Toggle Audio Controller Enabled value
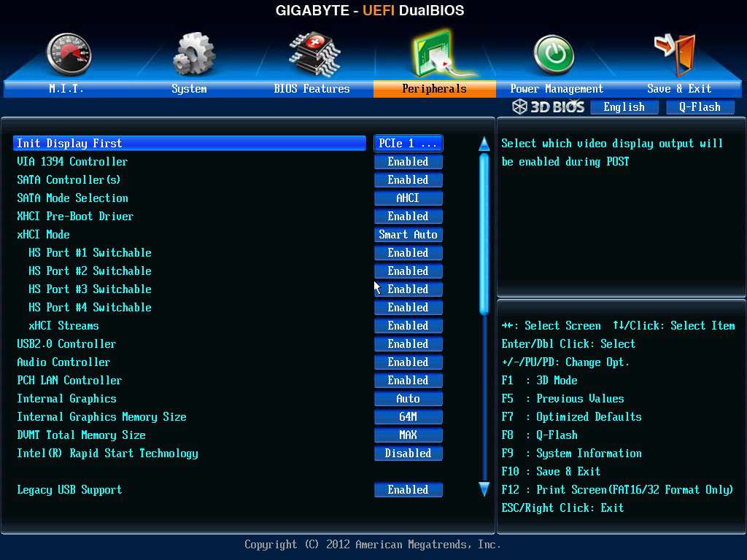The height and width of the screenshot is (560, 747). (409, 362)
